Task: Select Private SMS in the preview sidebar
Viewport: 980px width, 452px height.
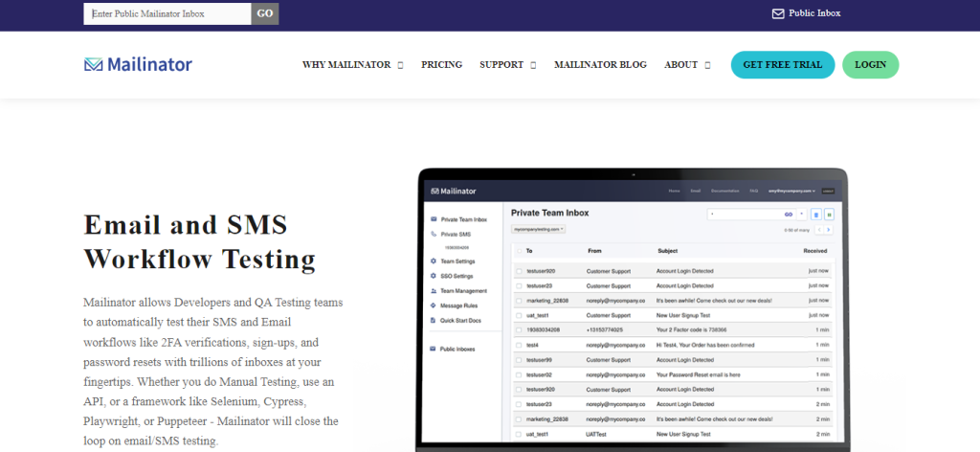Action: pos(456,235)
